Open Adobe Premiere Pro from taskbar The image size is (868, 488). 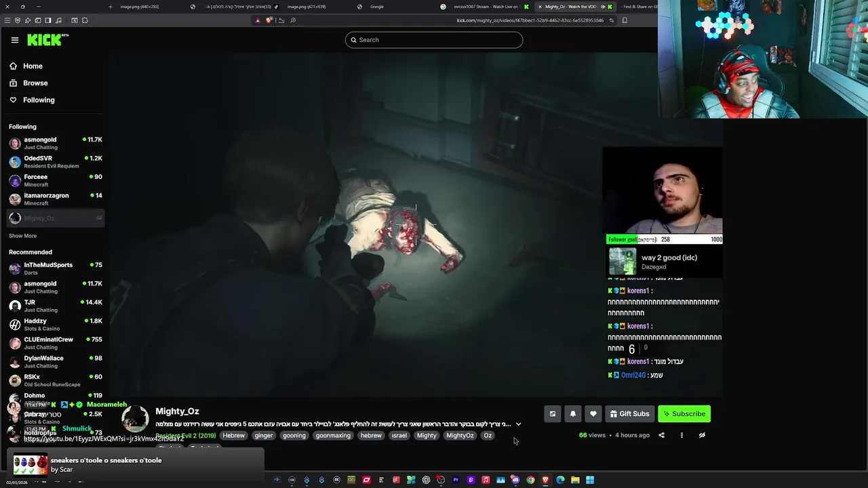pos(456,480)
